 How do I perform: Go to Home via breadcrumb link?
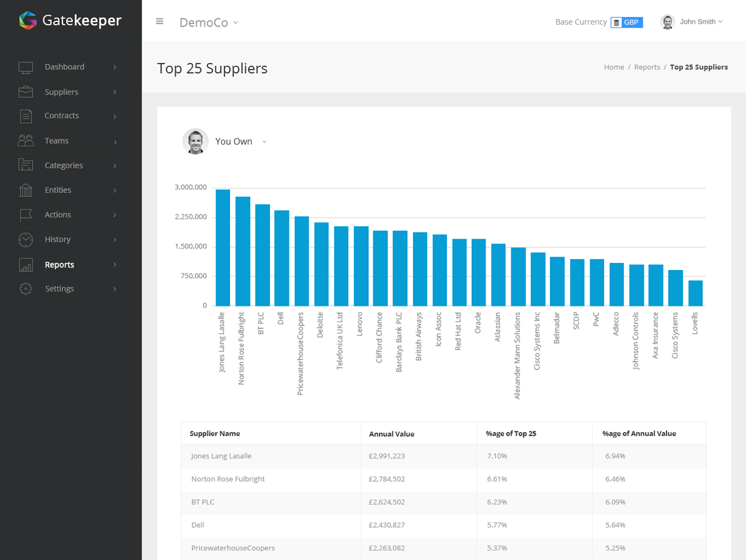tap(614, 67)
